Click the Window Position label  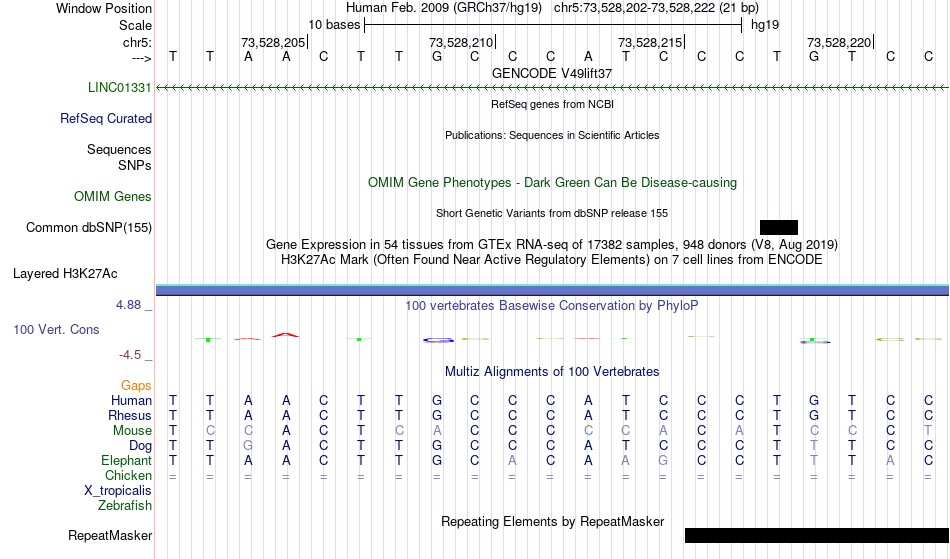(104, 8)
